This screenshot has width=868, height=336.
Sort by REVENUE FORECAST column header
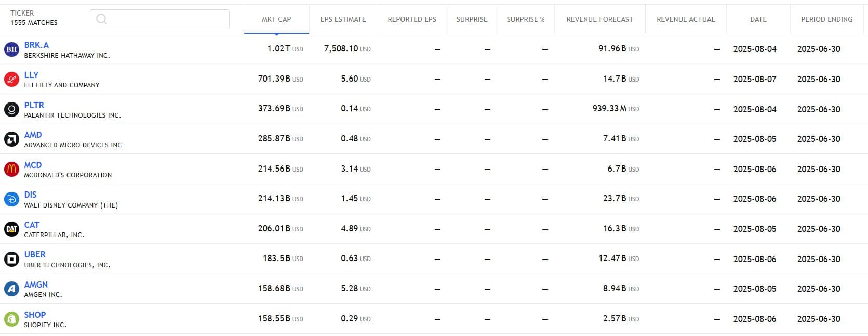[x=600, y=19]
